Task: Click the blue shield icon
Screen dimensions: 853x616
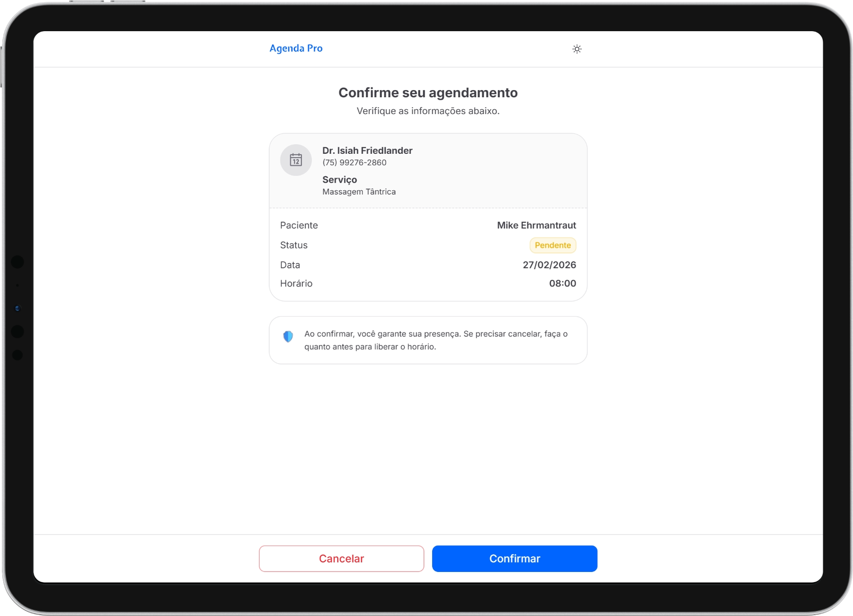Action: click(x=288, y=337)
